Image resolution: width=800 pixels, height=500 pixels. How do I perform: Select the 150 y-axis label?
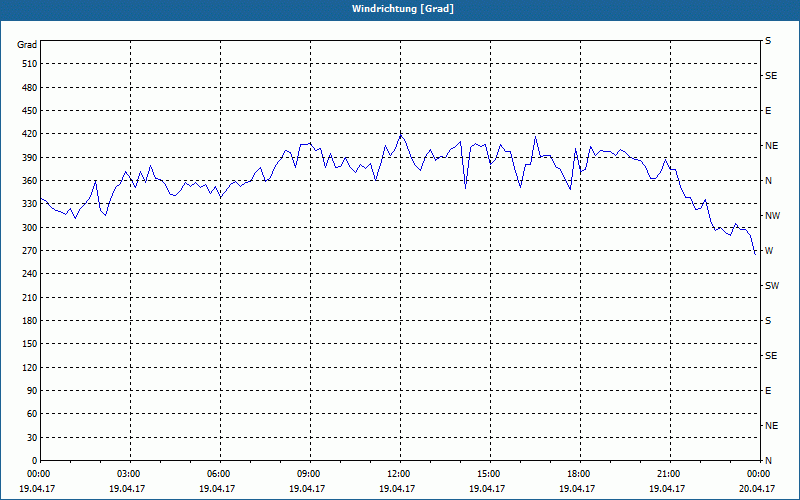tap(30, 344)
